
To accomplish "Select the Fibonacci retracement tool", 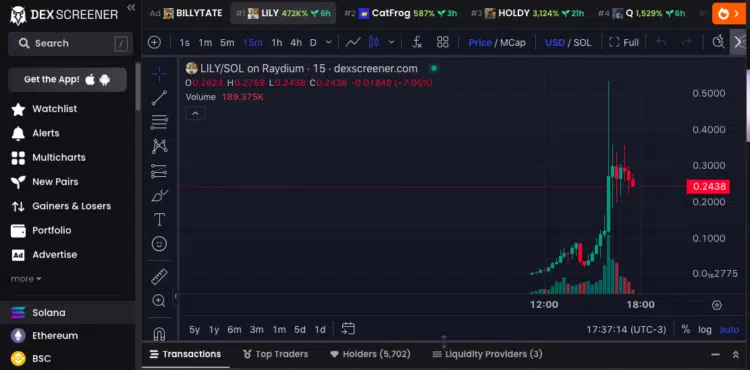I will 159,122.
